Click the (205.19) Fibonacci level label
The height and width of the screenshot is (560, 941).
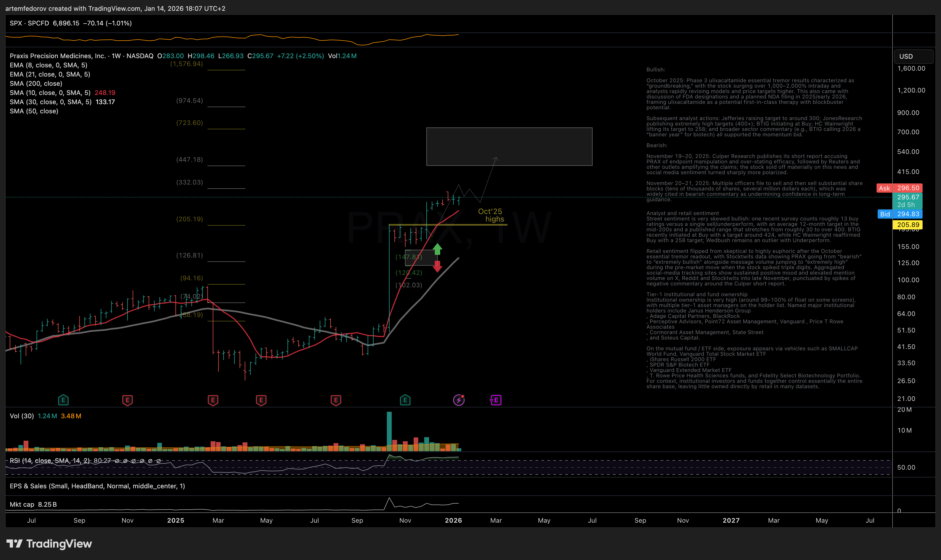(189, 219)
